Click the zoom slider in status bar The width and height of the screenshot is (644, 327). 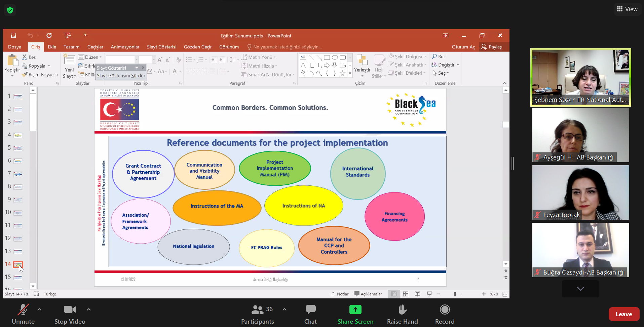(455, 294)
